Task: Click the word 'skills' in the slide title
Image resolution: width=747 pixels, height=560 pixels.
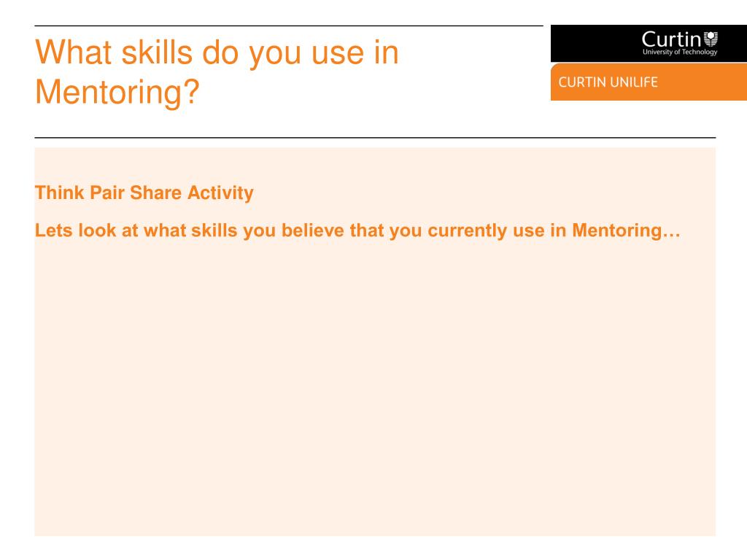Action: tap(157, 52)
